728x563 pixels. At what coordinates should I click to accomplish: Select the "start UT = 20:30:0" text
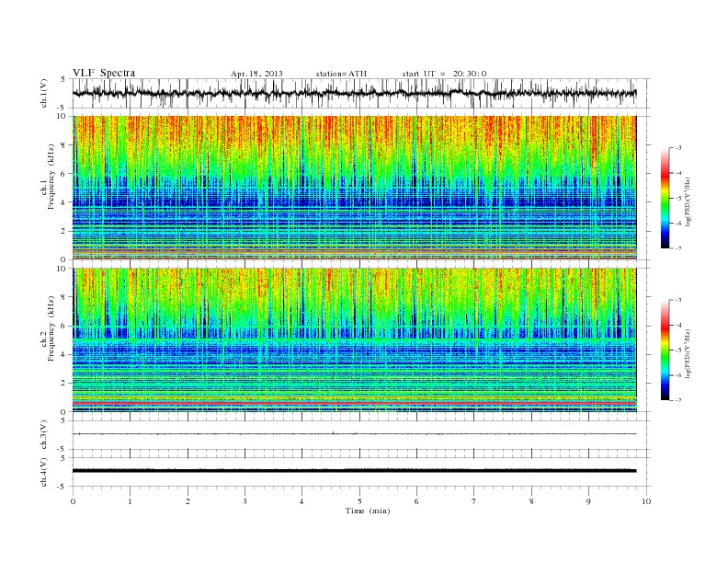pyautogui.click(x=444, y=74)
